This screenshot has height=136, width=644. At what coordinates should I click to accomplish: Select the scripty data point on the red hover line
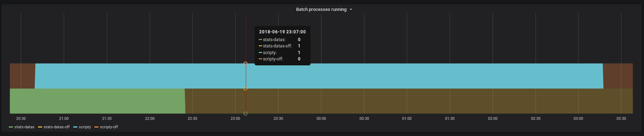click(x=245, y=64)
